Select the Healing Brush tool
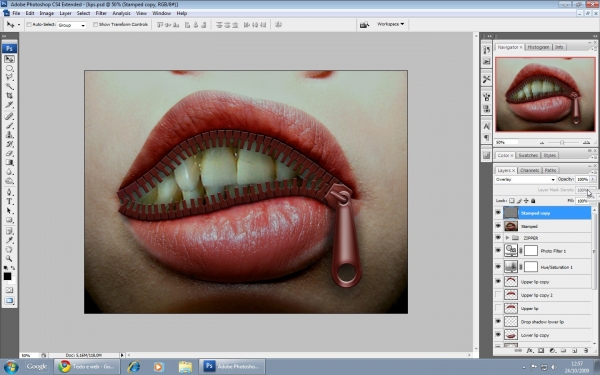Viewport: 600px width, 375px height. 9,116
